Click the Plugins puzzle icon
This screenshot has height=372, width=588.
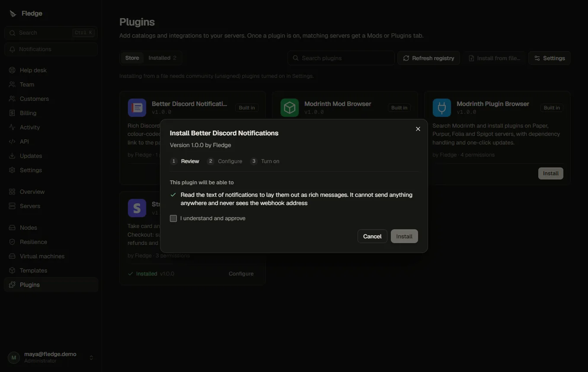click(x=12, y=285)
